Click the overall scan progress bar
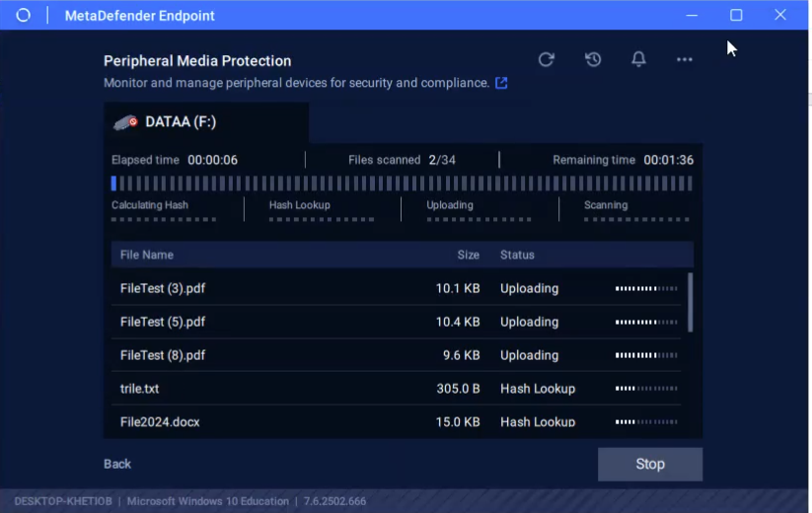Viewport: 812px width, 513px height. [402, 183]
